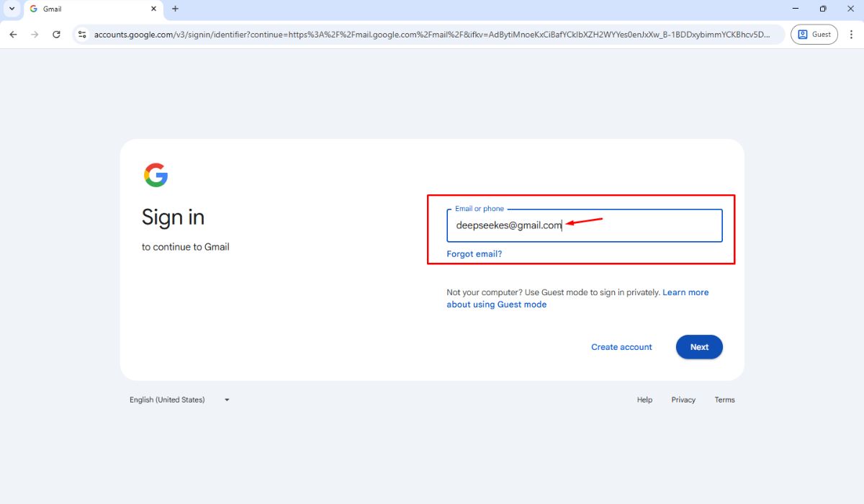The height and width of the screenshot is (504, 864).
Task: Reload the page with the refresh icon
Action: [x=56, y=35]
